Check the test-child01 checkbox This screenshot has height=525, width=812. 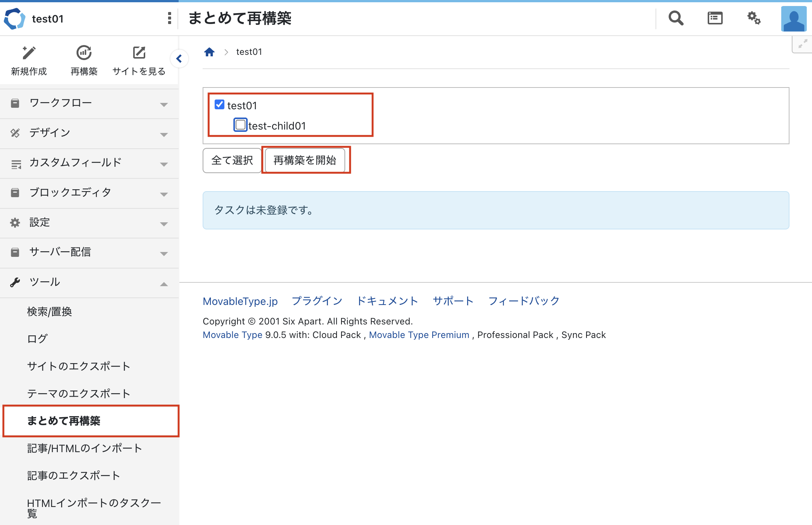tap(240, 125)
